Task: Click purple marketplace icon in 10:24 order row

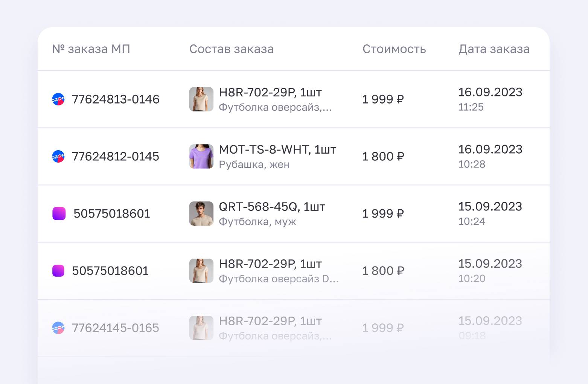Action: pyautogui.click(x=59, y=213)
